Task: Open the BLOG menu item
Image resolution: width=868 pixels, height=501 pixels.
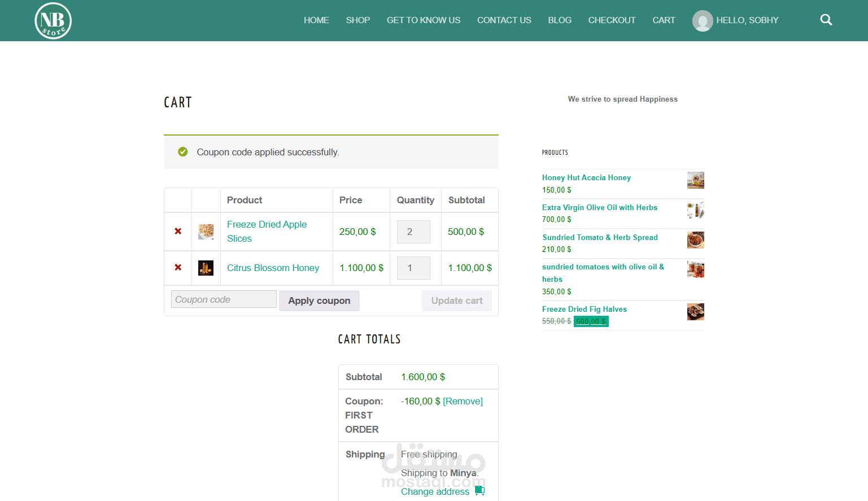Action: (560, 20)
